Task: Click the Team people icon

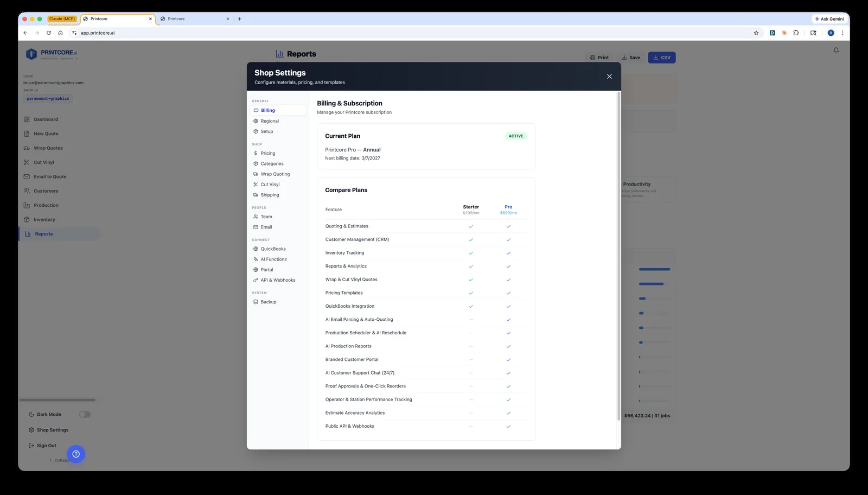Action: tap(256, 217)
